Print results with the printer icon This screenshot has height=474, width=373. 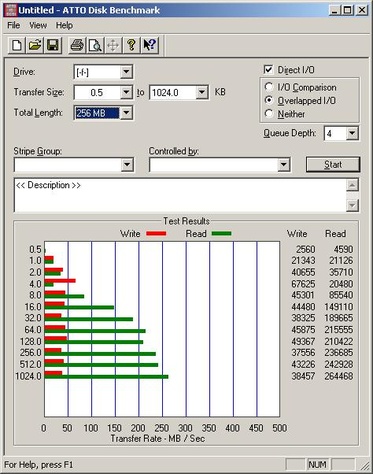[77, 45]
